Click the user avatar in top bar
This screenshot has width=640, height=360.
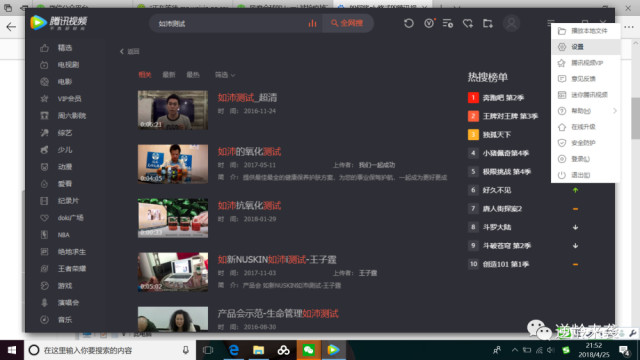pyautogui.click(x=511, y=23)
